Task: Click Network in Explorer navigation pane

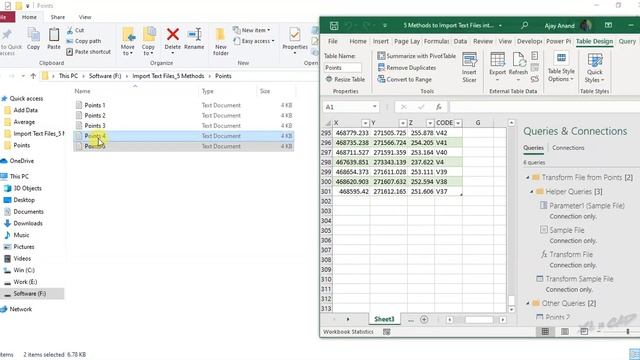Action: tap(21, 309)
